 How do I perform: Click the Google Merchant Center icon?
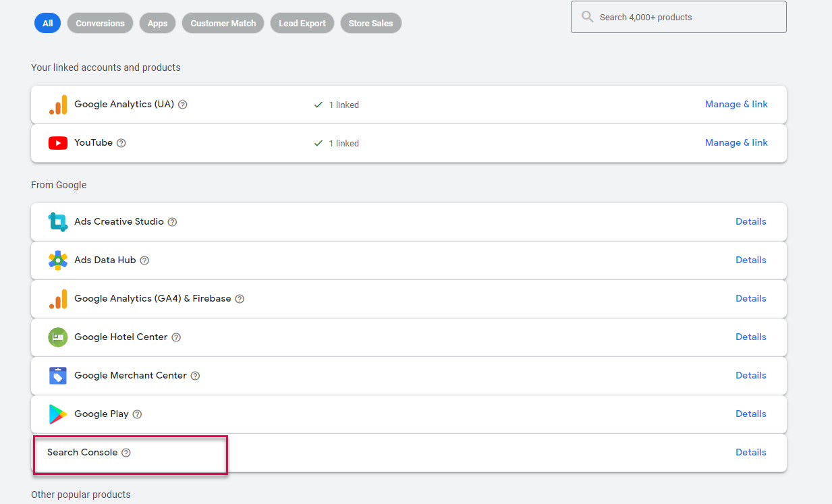tap(58, 375)
